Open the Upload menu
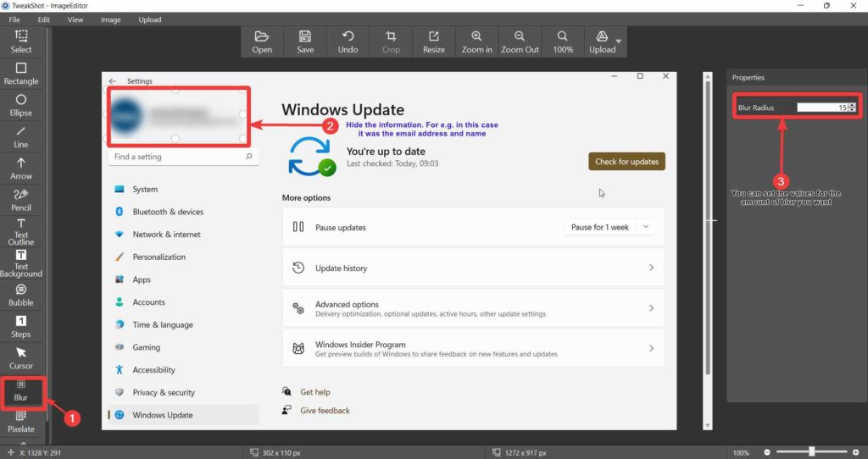Image resolution: width=868 pixels, height=459 pixels. point(150,19)
